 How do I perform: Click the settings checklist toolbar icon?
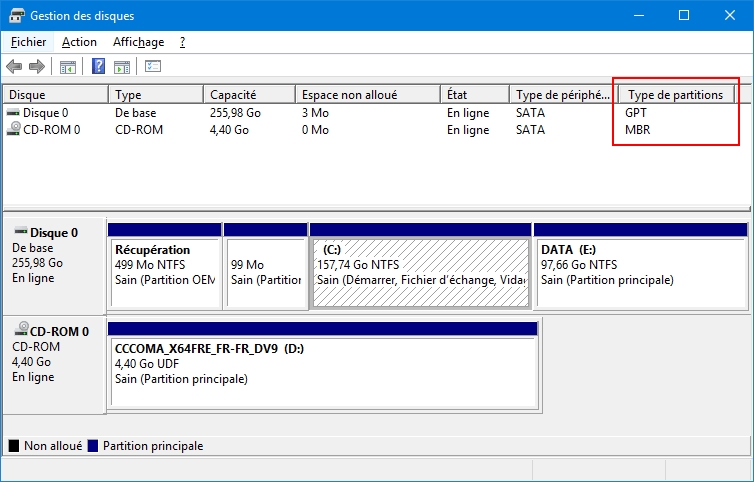153,67
